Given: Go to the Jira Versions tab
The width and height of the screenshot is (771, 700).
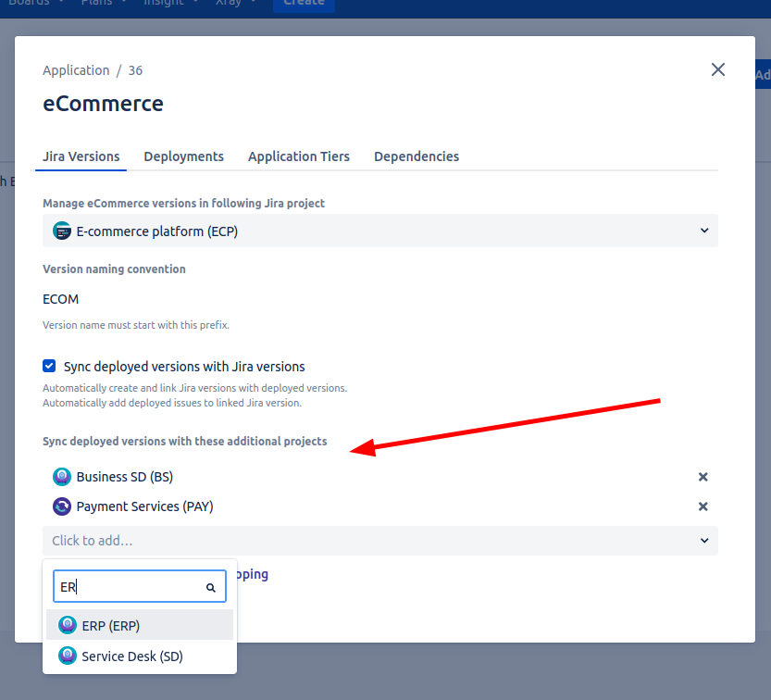Looking at the screenshot, I should tap(81, 156).
